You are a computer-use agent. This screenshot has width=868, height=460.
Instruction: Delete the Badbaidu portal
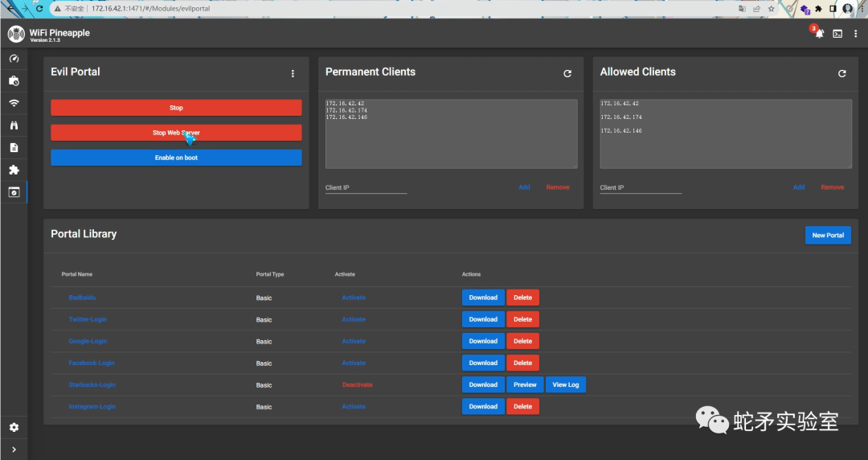click(522, 298)
